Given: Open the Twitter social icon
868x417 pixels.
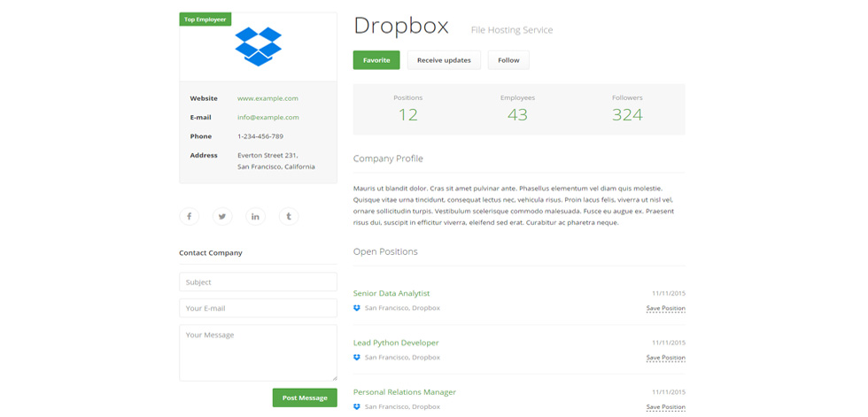Looking at the screenshot, I should coord(222,216).
